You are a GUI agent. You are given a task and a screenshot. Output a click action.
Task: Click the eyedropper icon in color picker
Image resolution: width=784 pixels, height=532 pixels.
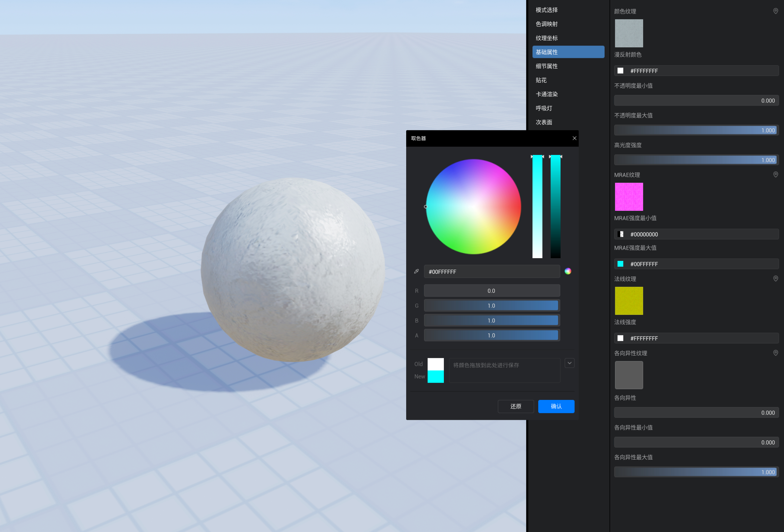click(x=416, y=271)
